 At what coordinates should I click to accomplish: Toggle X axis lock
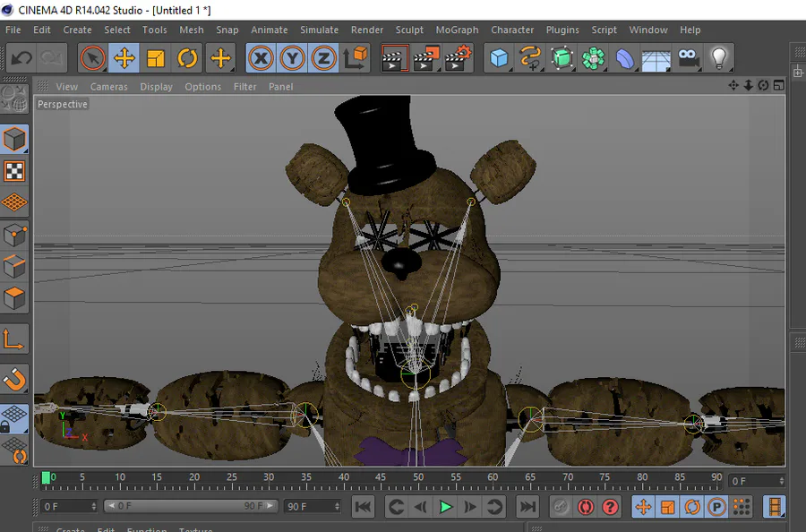pos(262,57)
